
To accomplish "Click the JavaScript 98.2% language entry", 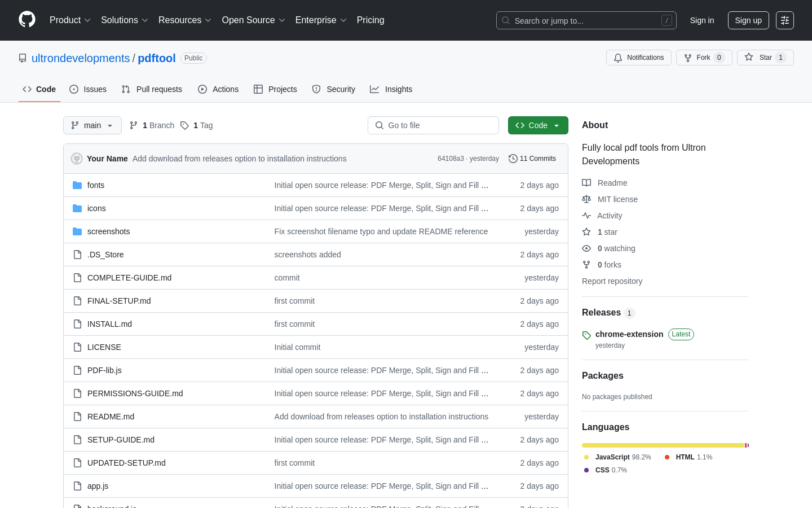I will point(617,457).
